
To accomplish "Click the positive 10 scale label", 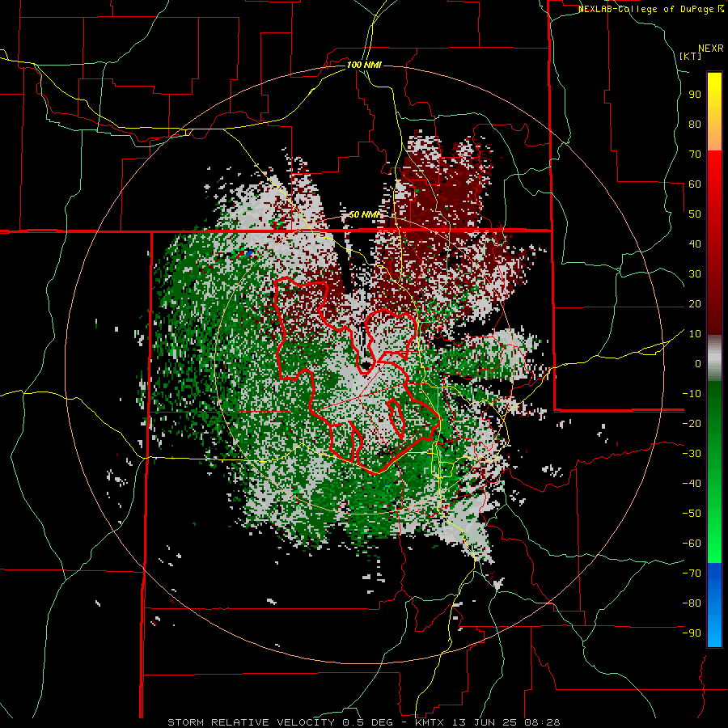I will tap(695, 334).
